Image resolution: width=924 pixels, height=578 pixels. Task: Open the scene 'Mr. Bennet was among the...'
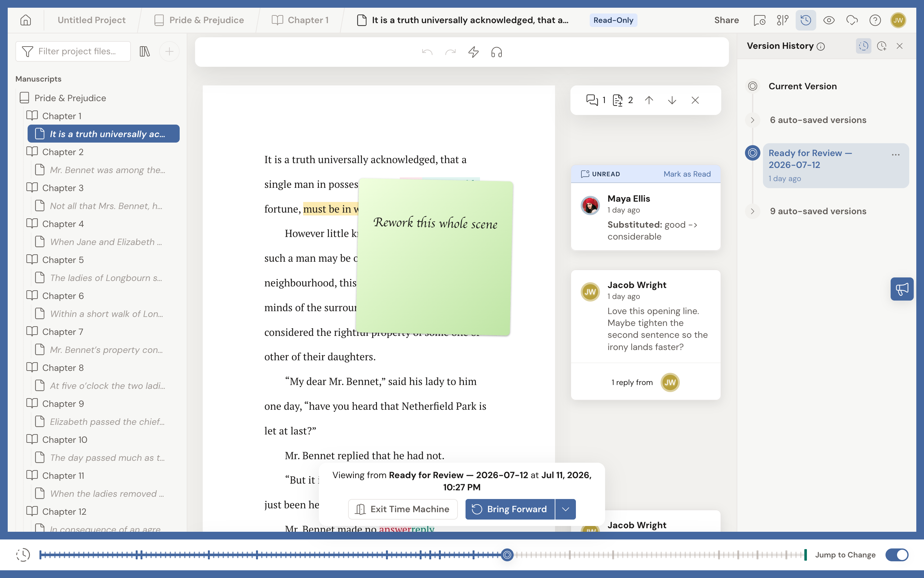[100, 170]
